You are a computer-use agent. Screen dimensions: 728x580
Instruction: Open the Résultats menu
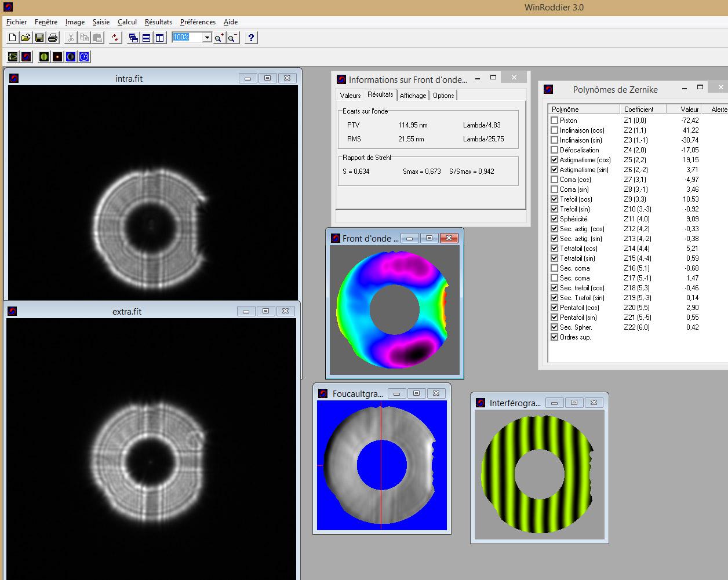coord(158,22)
